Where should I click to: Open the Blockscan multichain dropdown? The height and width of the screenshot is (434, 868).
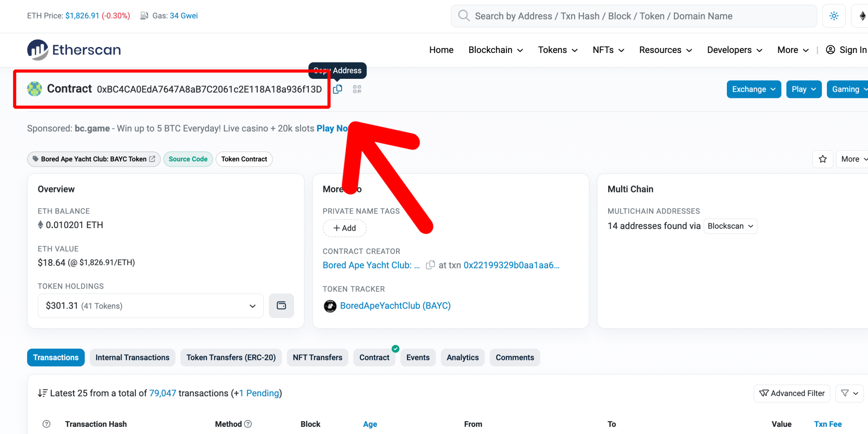[730, 226]
